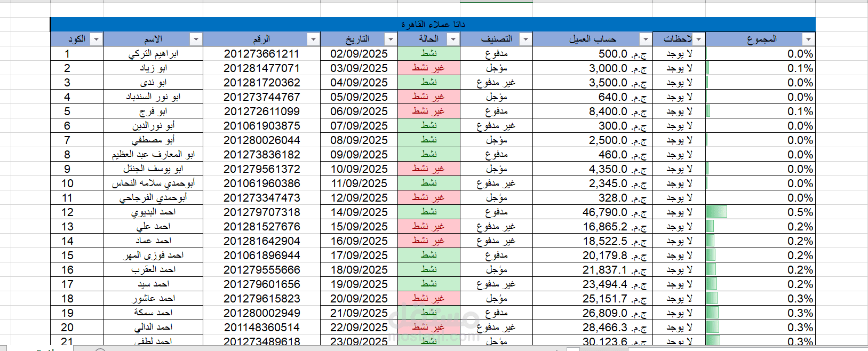
Task: Select the 0.3% total cell in row 19
Action: 760,313
